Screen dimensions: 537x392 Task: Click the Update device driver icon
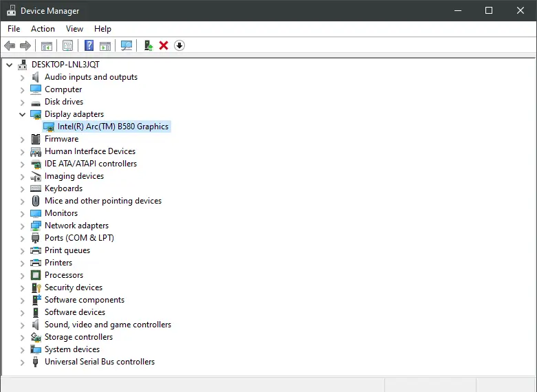148,45
